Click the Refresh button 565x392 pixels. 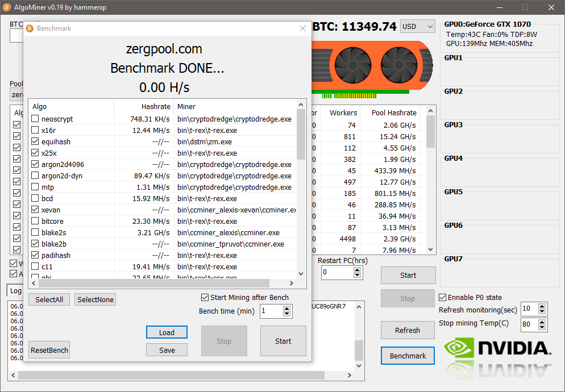click(x=408, y=331)
